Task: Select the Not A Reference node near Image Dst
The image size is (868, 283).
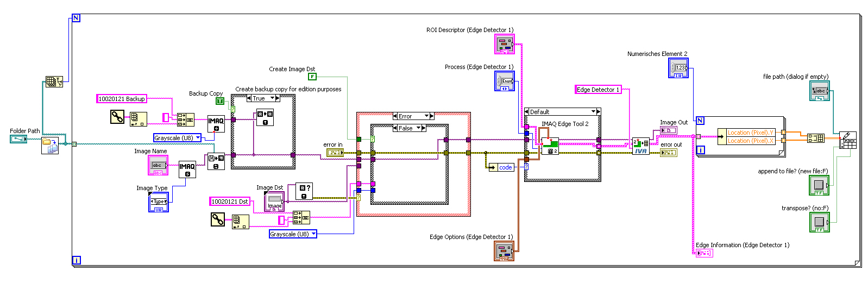Action: click(x=304, y=191)
